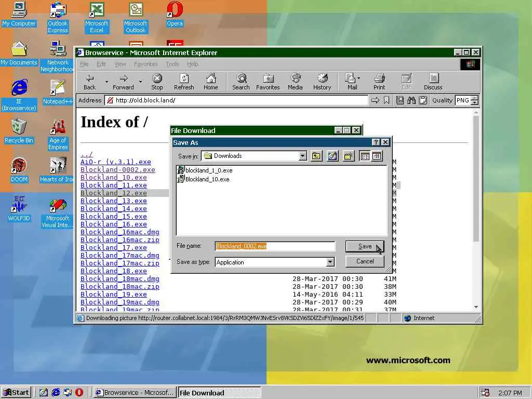Click the File name input field
The image size is (532, 399).
275,246
